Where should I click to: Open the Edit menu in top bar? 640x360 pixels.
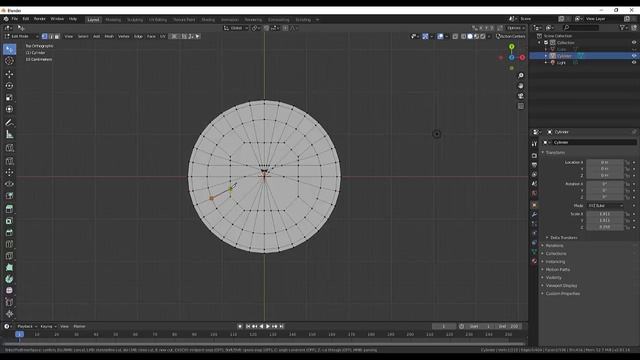(x=26, y=19)
